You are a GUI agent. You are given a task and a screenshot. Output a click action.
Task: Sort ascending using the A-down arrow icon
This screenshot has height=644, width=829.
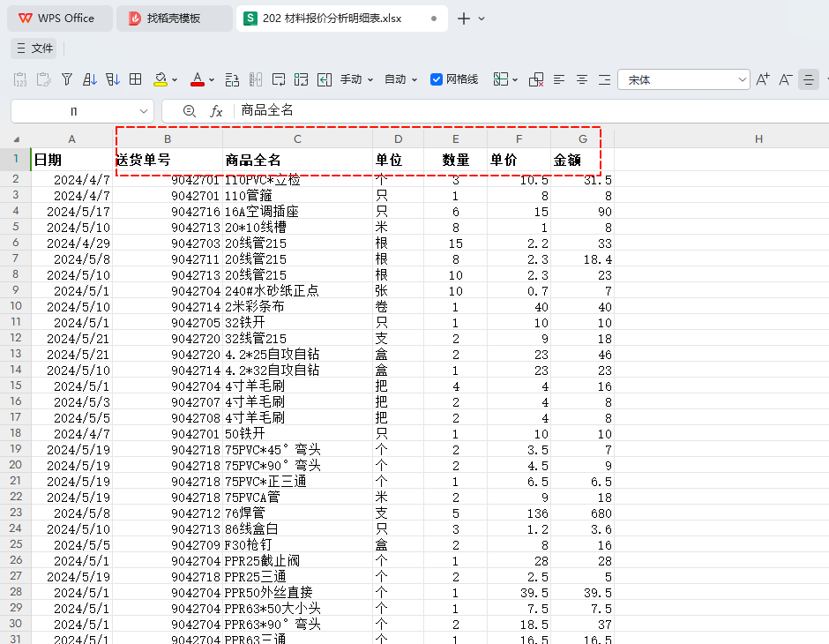pyautogui.click(x=89, y=80)
